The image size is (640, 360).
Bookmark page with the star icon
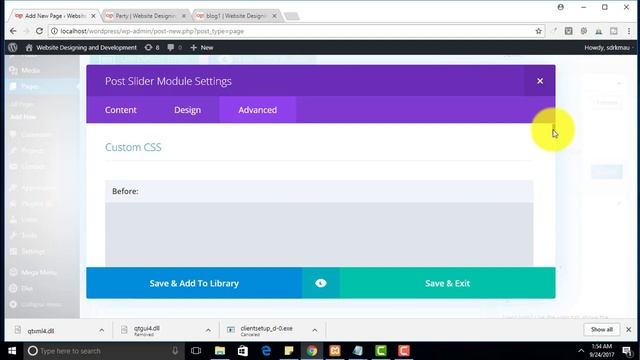pyautogui.click(x=538, y=31)
